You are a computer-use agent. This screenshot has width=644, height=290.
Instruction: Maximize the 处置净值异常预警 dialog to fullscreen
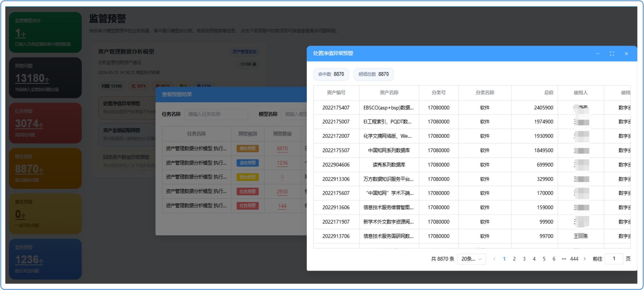click(612, 53)
